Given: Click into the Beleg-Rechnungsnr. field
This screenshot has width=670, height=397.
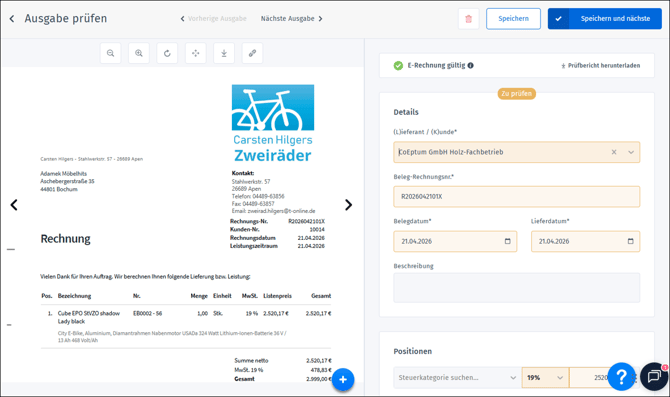Looking at the screenshot, I should click(x=517, y=197).
